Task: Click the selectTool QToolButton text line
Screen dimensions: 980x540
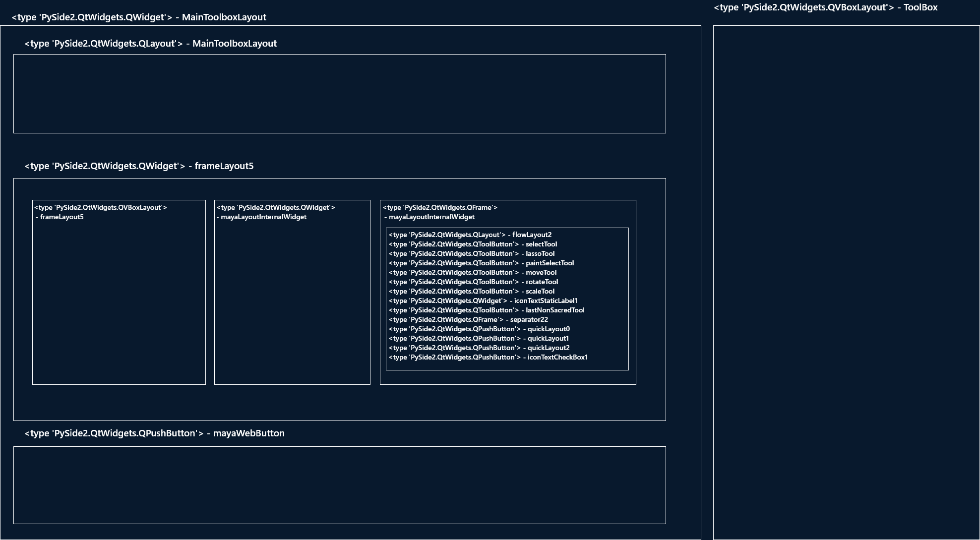Action: (x=473, y=244)
